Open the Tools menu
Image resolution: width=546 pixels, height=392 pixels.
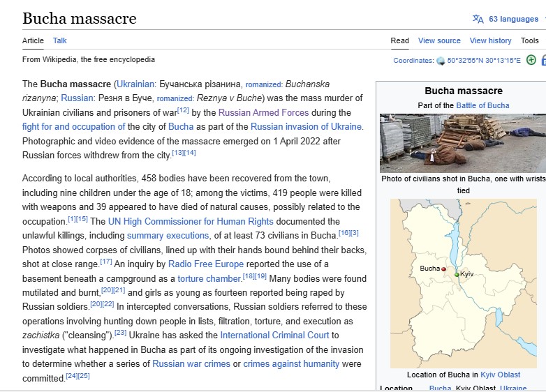click(x=529, y=40)
